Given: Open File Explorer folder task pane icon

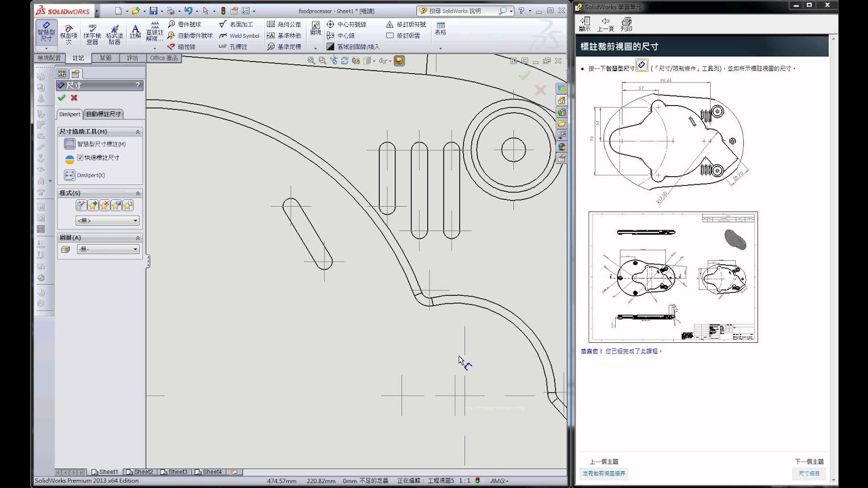Looking at the screenshot, I should click(x=561, y=123).
